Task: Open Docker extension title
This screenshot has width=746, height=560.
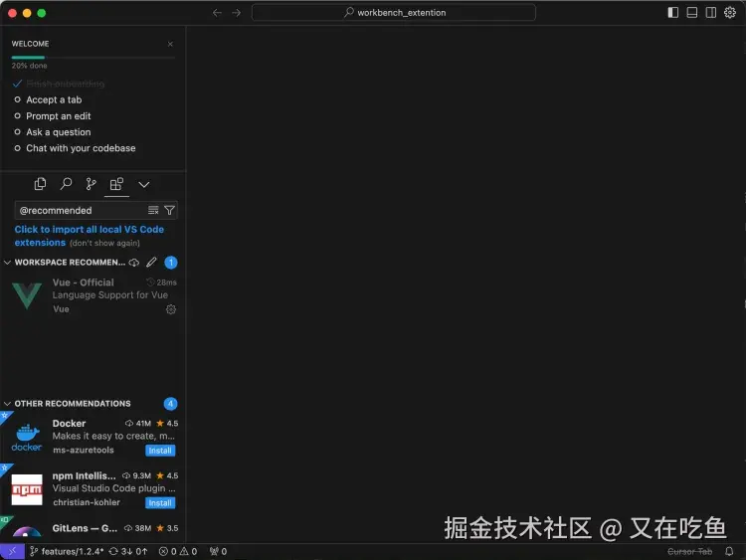Action: click(69, 424)
